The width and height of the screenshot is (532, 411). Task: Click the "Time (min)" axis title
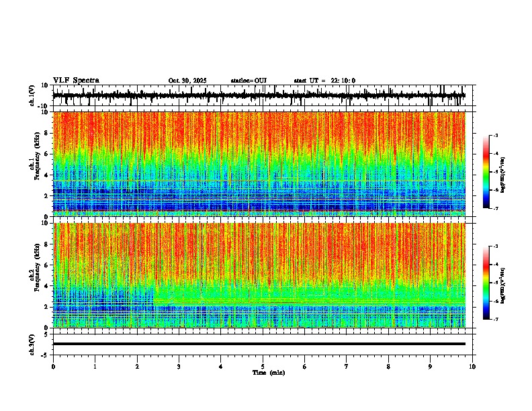click(x=269, y=373)
